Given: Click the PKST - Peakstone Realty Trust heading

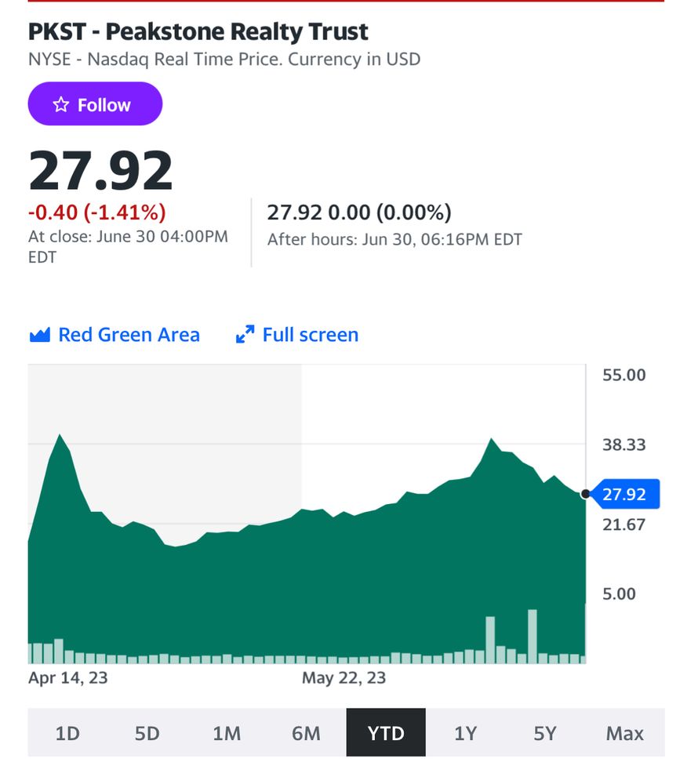Looking at the screenshot, I should pos(198,32).
